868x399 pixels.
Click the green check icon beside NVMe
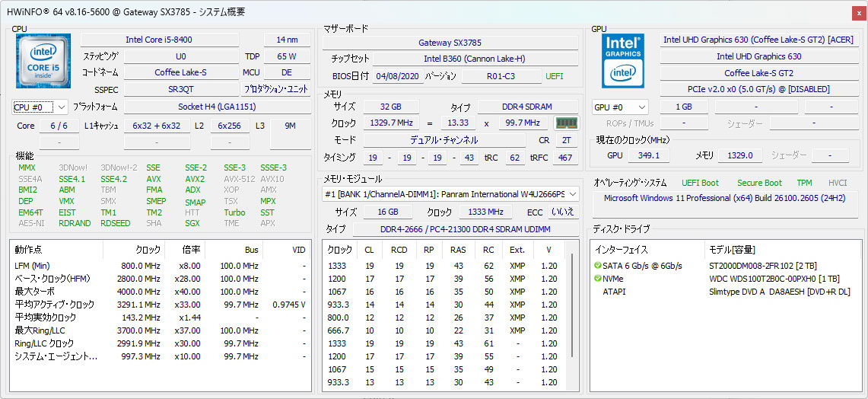[x=598, y=279]
